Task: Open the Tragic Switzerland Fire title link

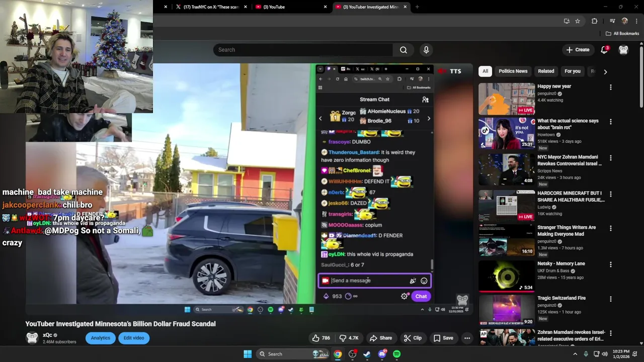Action: coord(561,298)
